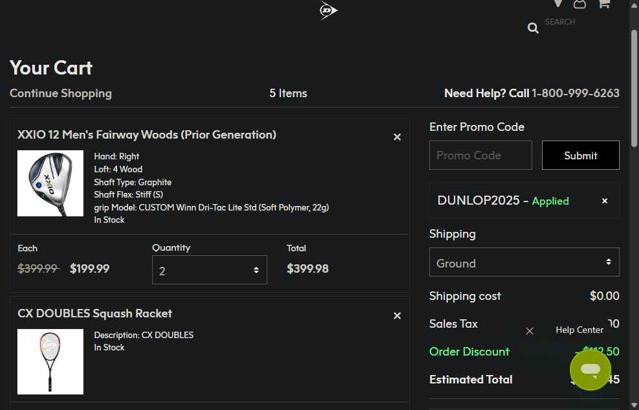Click Continue Shopping link
This screenshot has height=410, width=639.
pos(61,93)
